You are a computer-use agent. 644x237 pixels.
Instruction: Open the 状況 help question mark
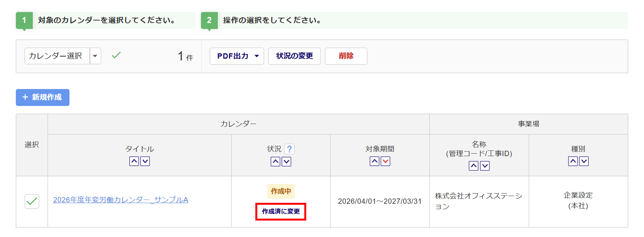coord(289,149)
